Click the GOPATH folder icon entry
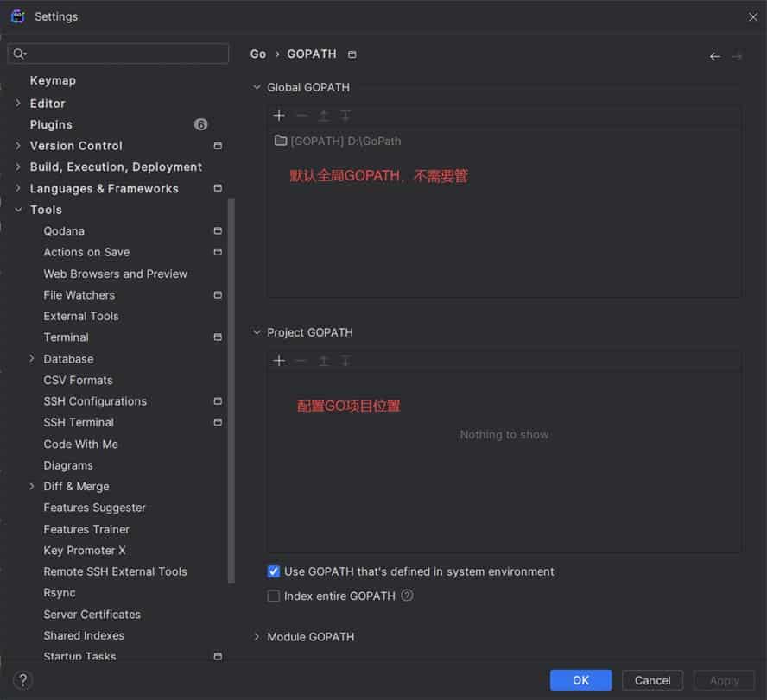 281,141
